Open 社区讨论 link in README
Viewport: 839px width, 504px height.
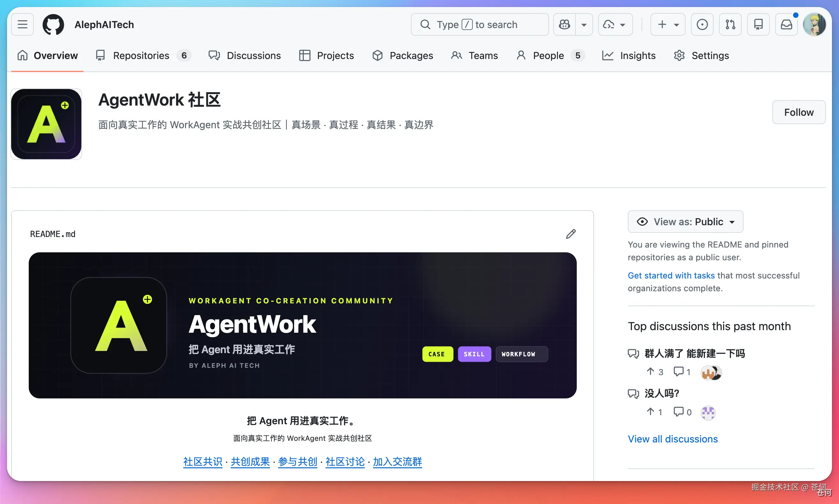tap(345, 462)
